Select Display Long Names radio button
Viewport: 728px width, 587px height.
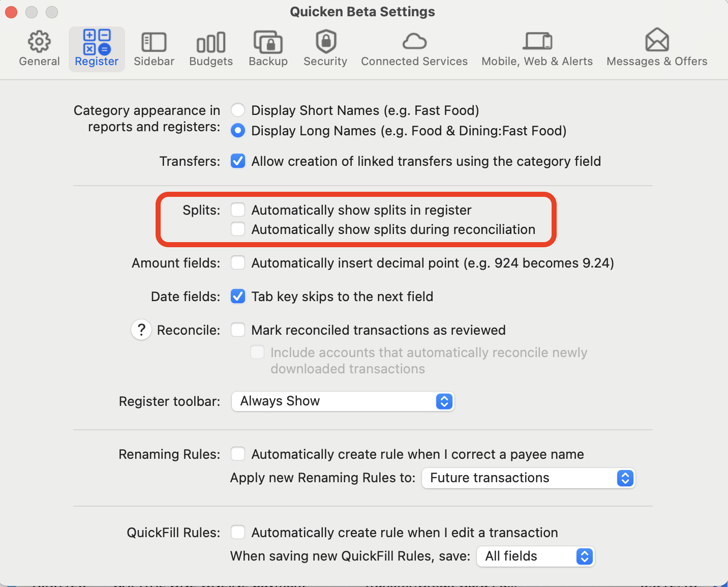point(238,131)
